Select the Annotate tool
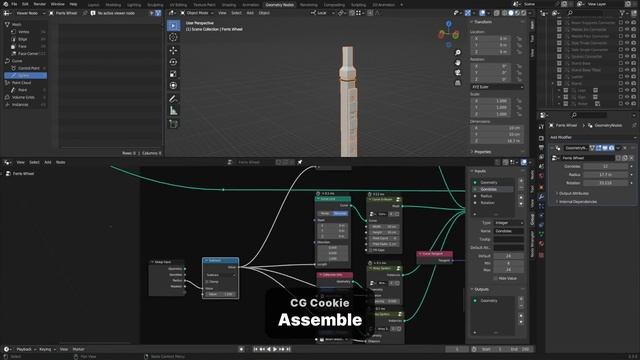The width and height of the screenshot is (640, 360). pyautogui.click(x=173, y=99)
